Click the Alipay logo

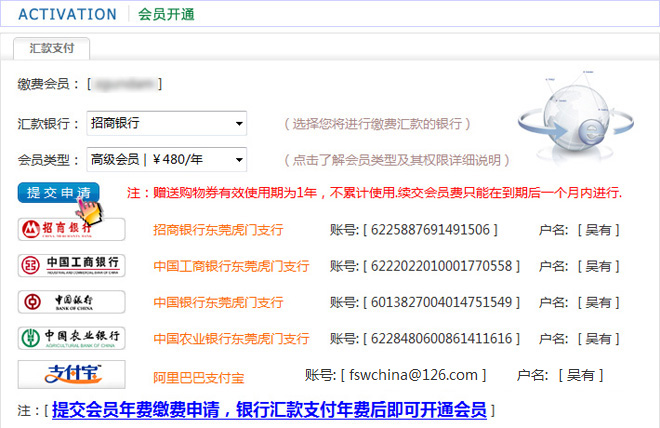(72, 375)
